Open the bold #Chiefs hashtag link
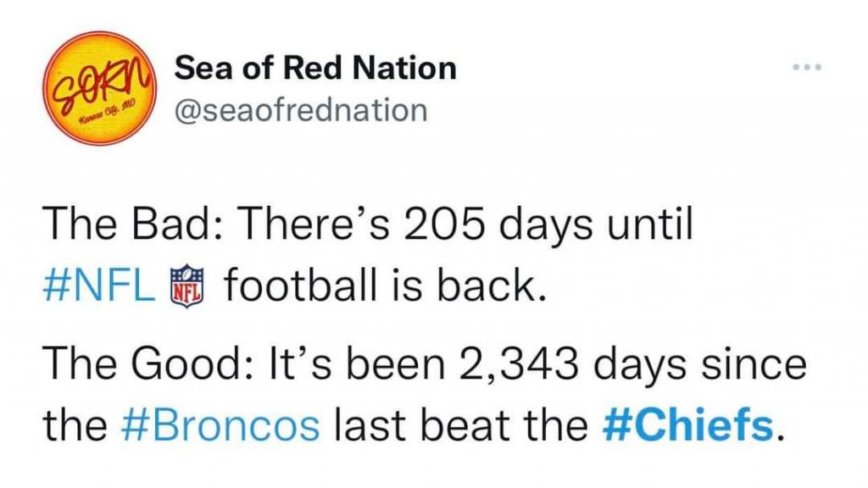The image size is (868, 488). click(x=687, y=425)
